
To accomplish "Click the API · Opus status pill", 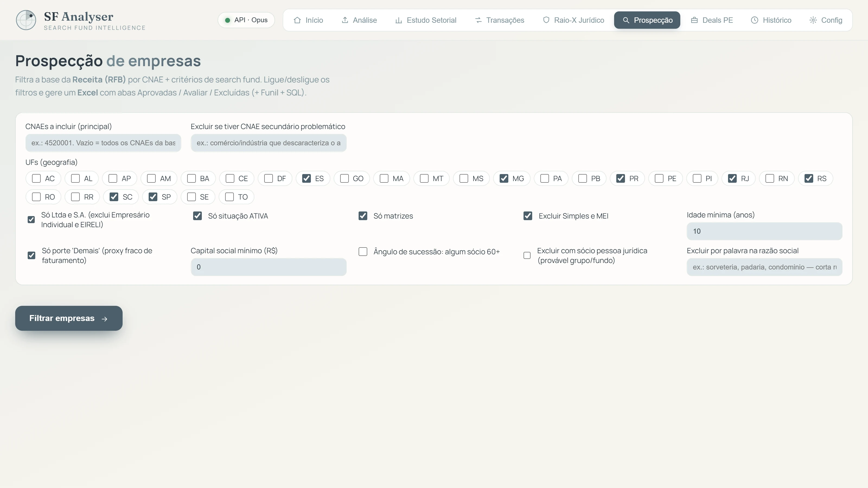I will [x=246, y=20].
